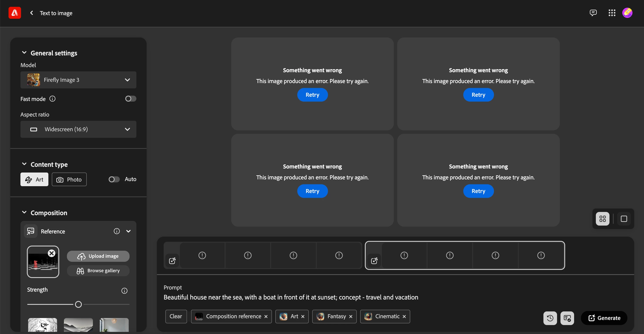Open prompt history clock icon
Viewport: 644px width, 334px height.
tap(550, 318)
